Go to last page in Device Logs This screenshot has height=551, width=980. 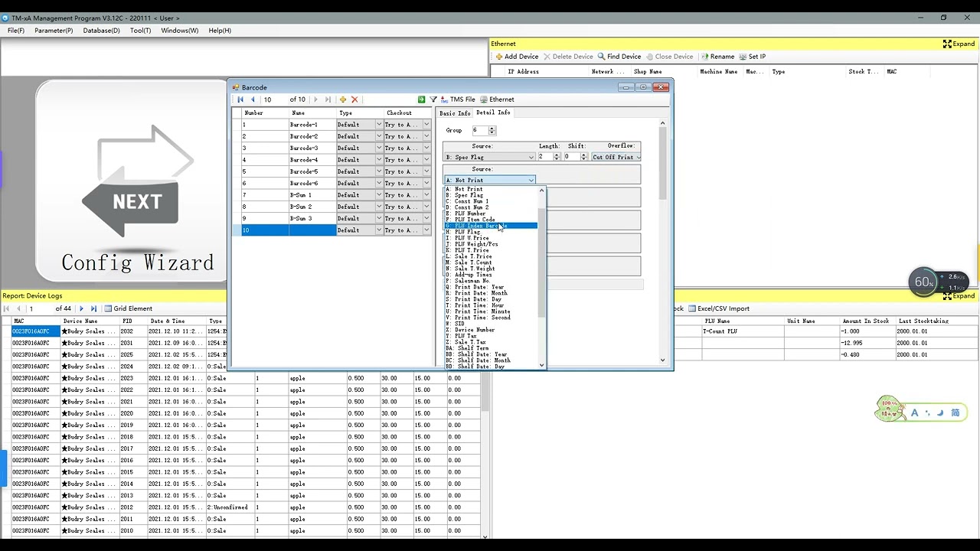click(x=93, y=308)
